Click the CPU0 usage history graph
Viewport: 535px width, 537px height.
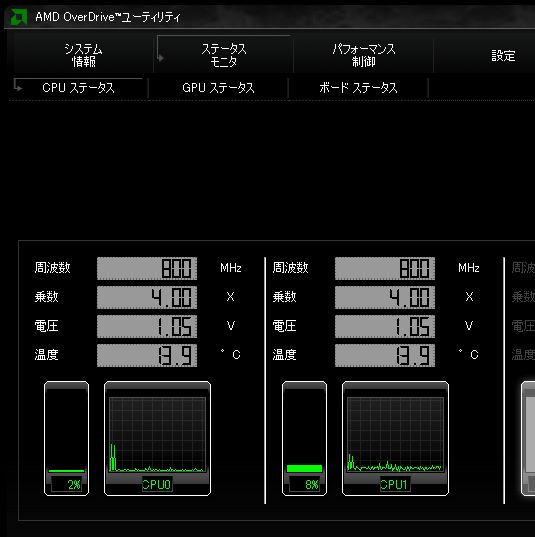click(158, 434)
